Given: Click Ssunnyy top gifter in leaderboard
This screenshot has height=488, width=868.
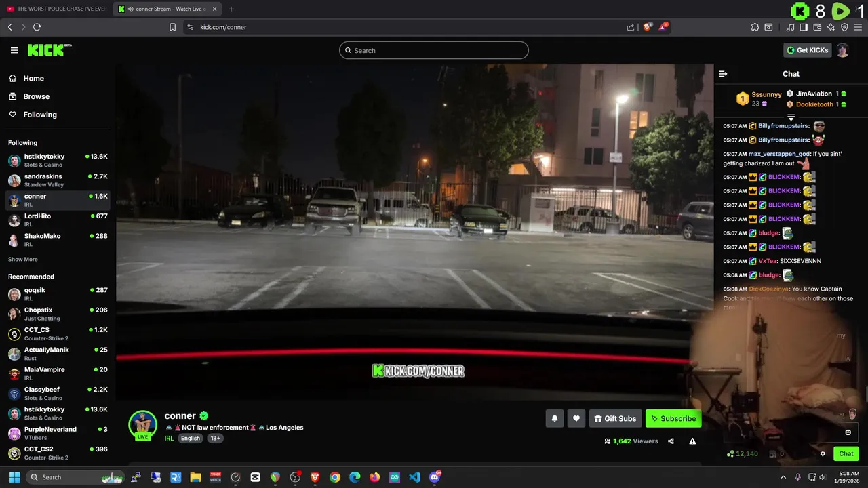Looking at the screenshot, I should (x=766, y=95).
